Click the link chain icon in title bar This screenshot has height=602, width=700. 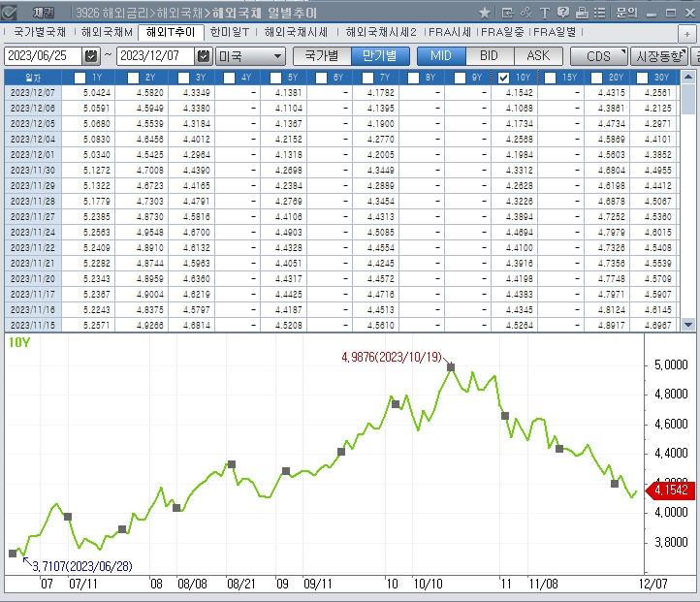click(525, 13)
